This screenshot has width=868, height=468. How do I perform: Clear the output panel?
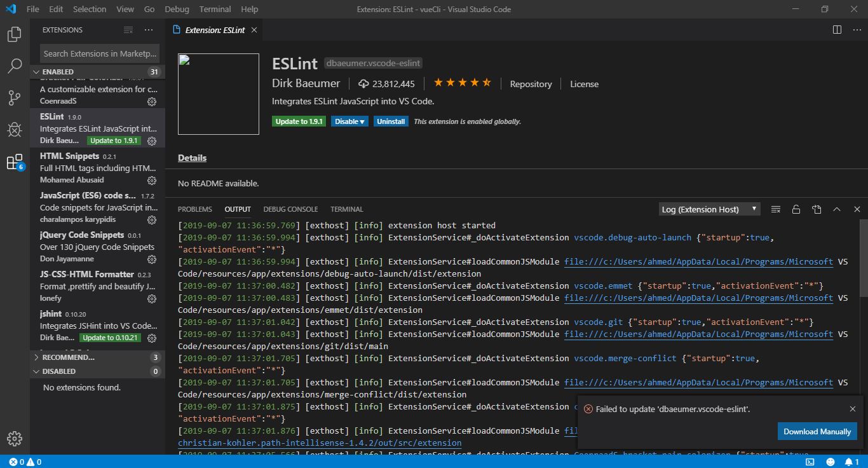[776, 209]
